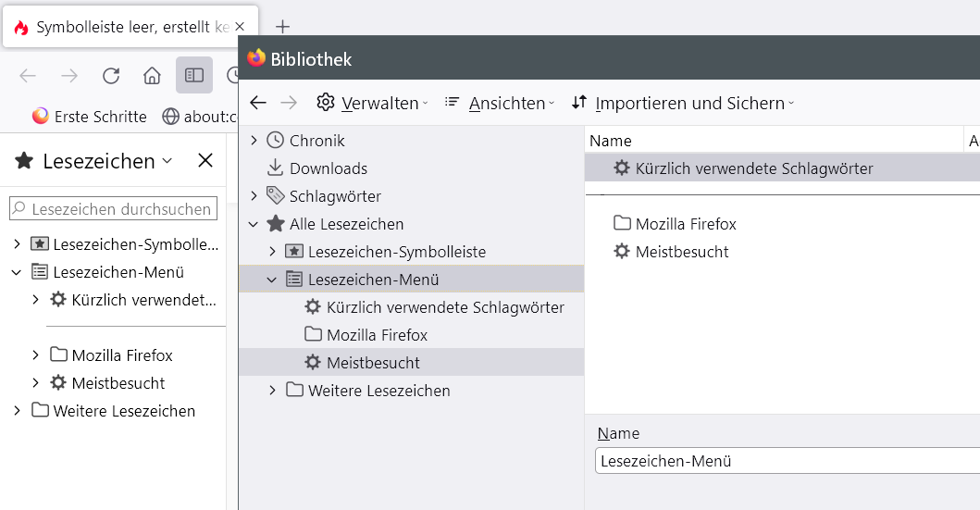
Task: Click the browser reload button
Action: pyautogui.click(x=111, y=76)
